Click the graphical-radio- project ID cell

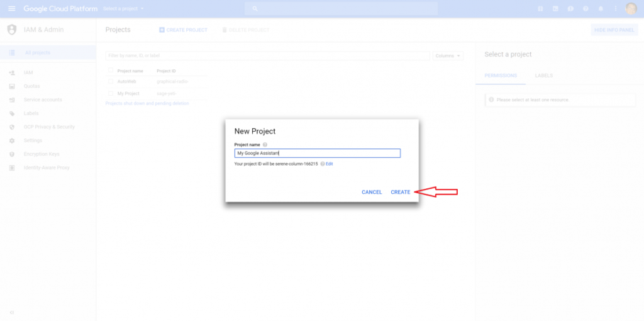coord(172,81)
